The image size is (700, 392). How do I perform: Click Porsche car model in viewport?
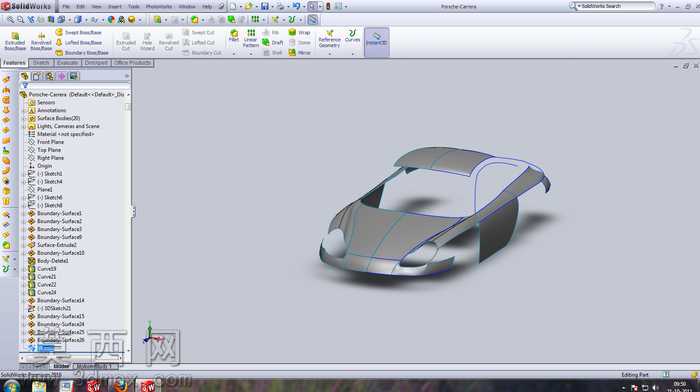pyautogui.click(x=435, y=212)
